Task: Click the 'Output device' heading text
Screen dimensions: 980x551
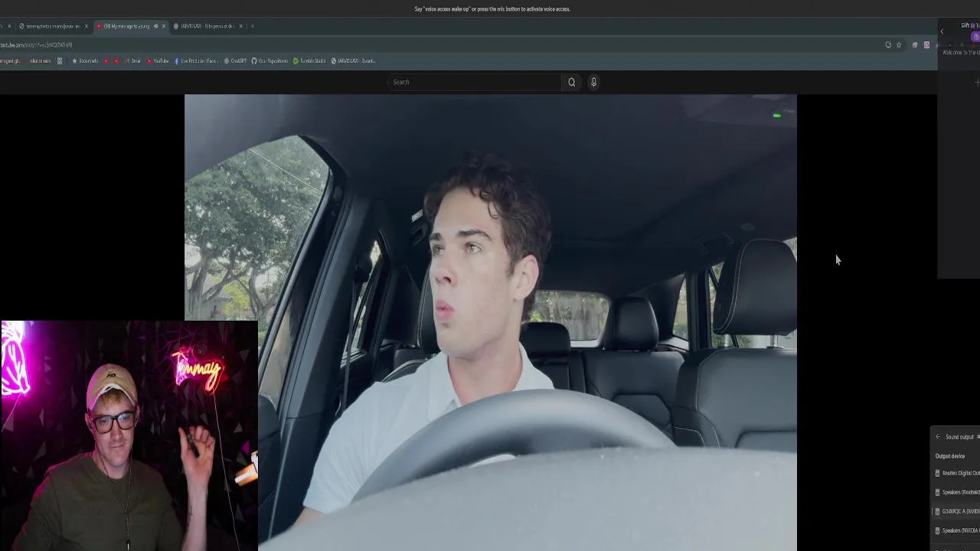Action: 950,456
